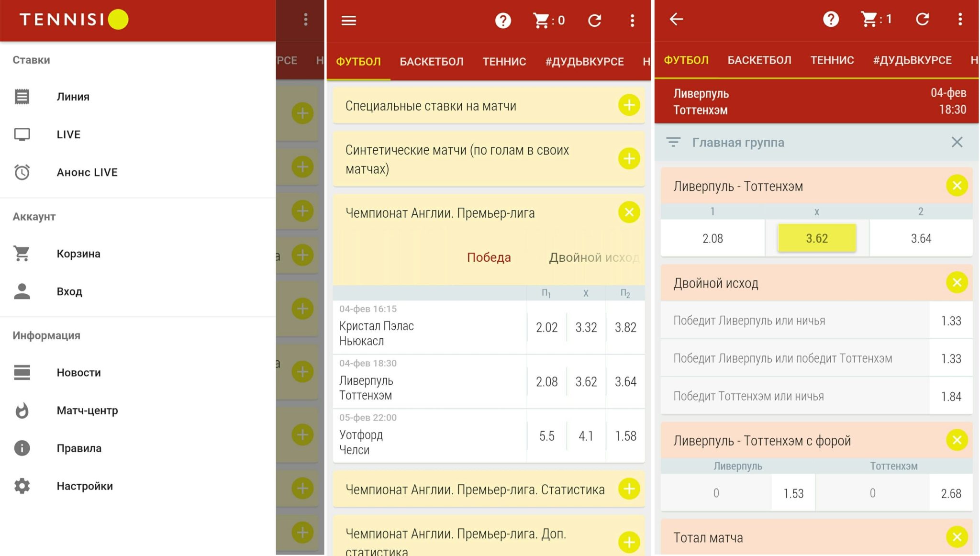Viewport: 980px width, 556px height.
Task: Open Правила in the side menu
Action: click(138, 448)
